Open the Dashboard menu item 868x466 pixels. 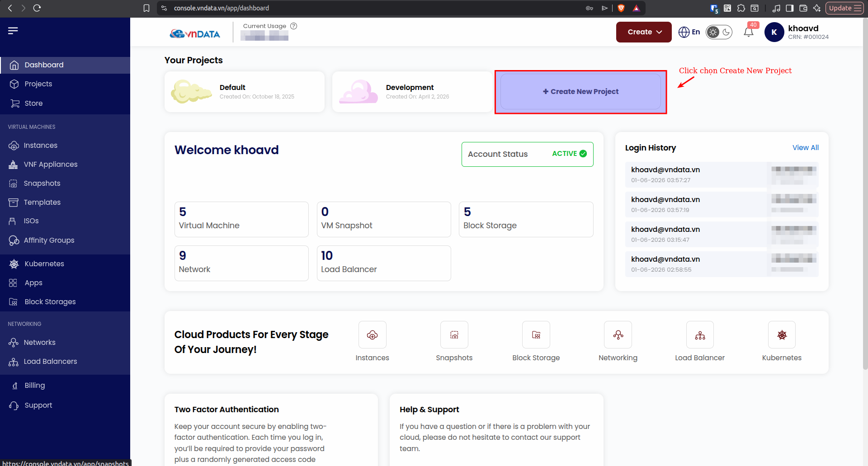pyautogui.click(x=65, y=65)
